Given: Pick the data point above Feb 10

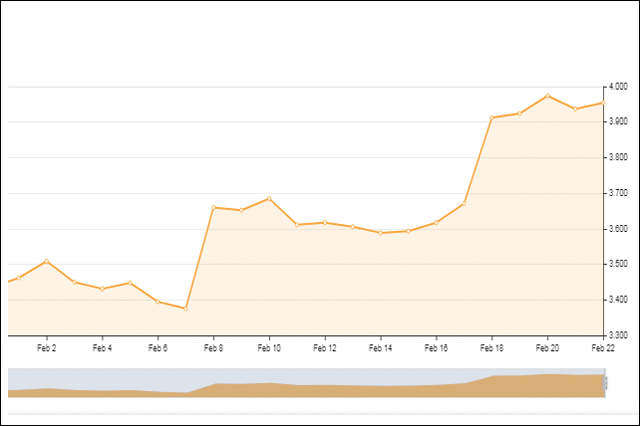Looking at the screenshot, I should pyautogui.click(x=269, y=199).
